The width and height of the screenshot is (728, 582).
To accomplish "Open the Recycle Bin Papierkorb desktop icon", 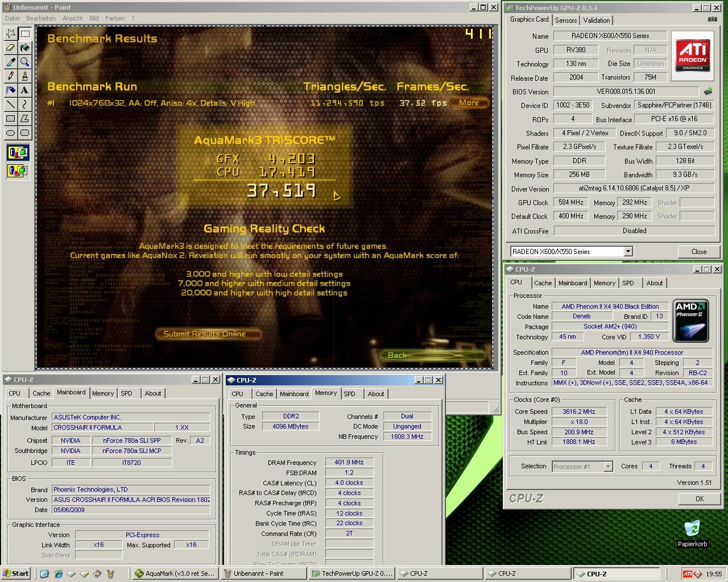I will (692, 534).
